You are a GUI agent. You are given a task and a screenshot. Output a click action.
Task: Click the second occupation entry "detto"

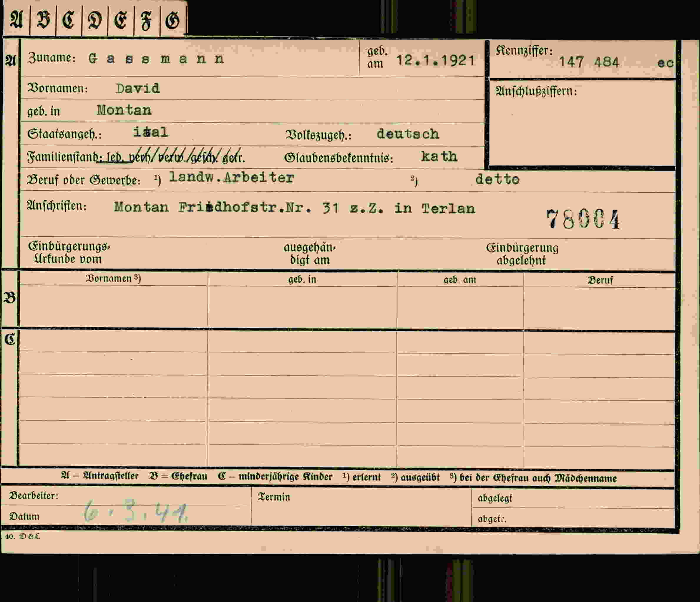(497, 179)
